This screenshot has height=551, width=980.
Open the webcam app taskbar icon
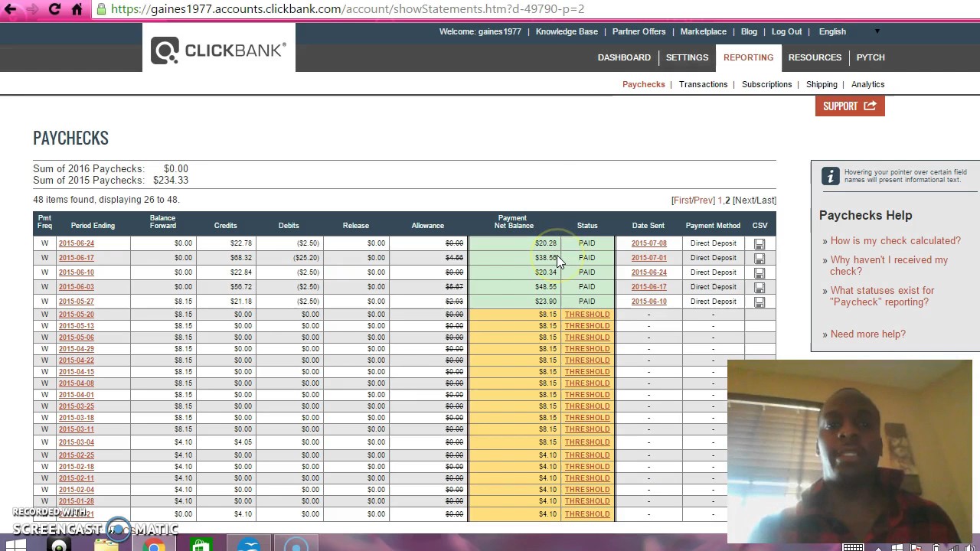[60, 545]
